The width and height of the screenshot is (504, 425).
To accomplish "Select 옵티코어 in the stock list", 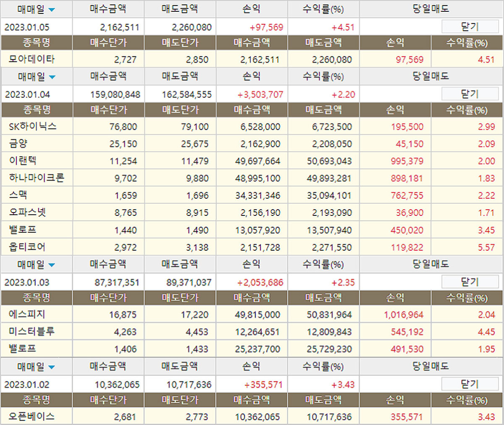I will (x=27, y=247).
